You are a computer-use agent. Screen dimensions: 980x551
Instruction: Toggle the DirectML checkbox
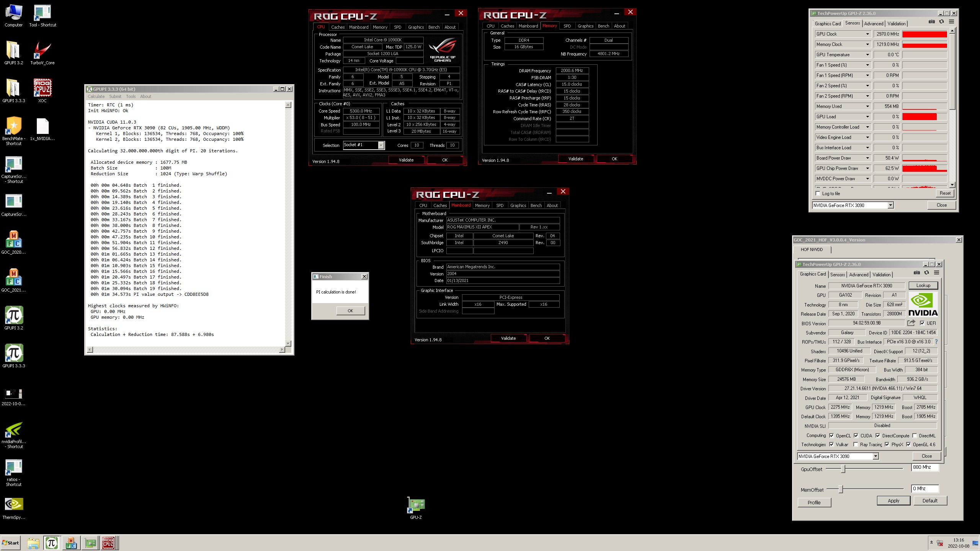click(x=915, y=435)
